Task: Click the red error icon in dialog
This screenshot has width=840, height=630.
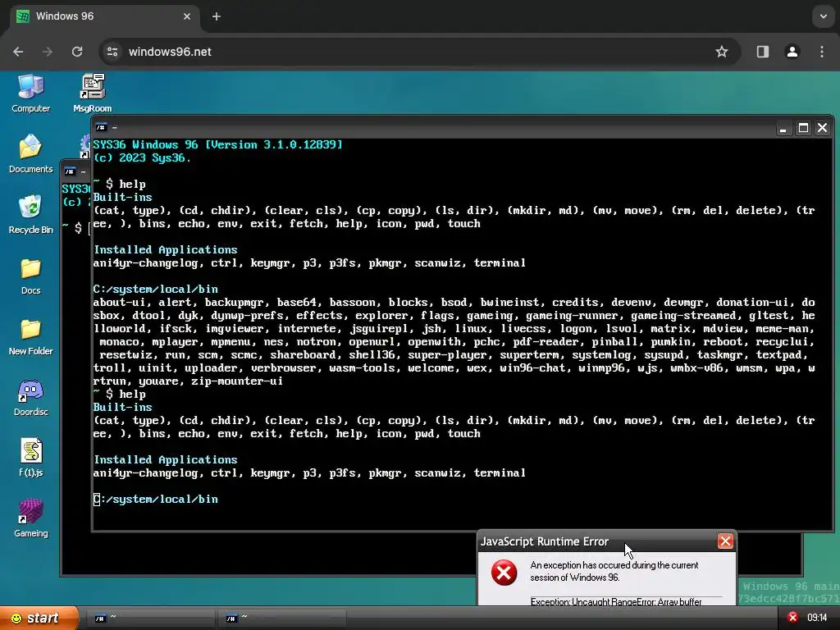Action: pyautogui.click(x=504, y=573)
